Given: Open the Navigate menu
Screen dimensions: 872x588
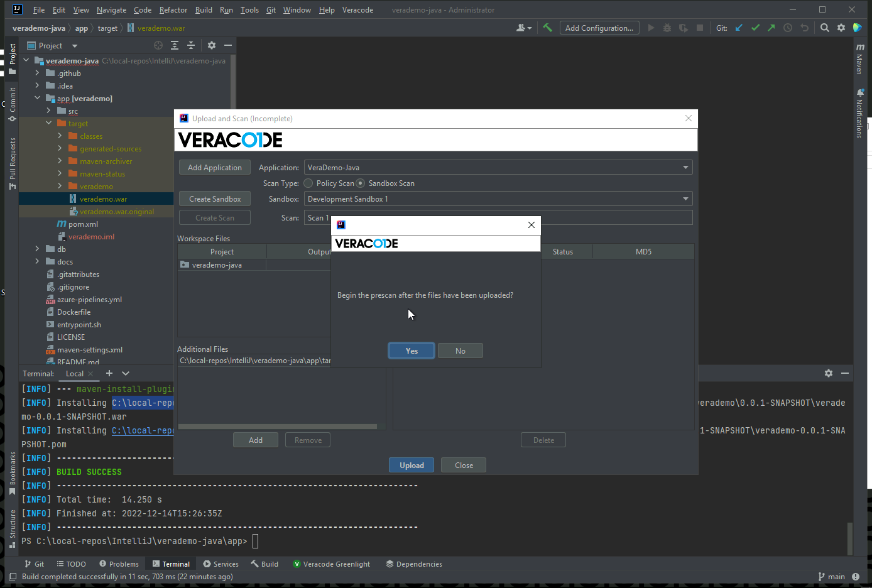Looking at the screenshot, I should tap(111, 10).
